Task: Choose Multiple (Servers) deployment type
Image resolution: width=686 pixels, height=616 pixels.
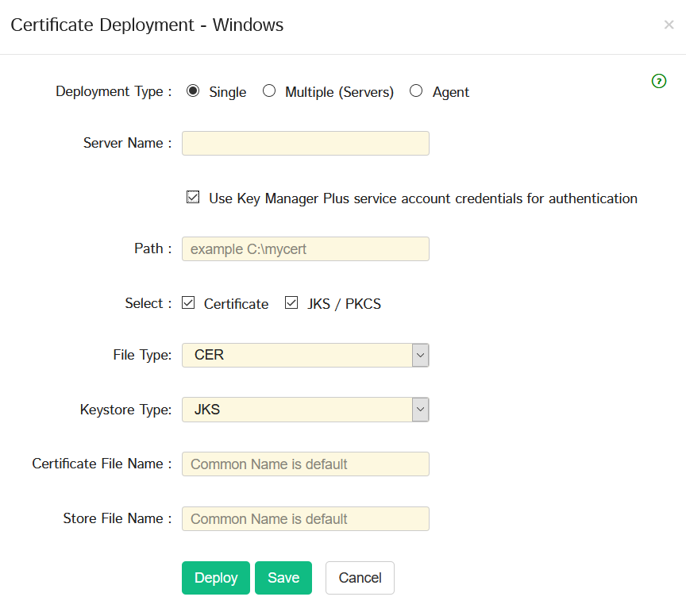Action: pos(269,91)
